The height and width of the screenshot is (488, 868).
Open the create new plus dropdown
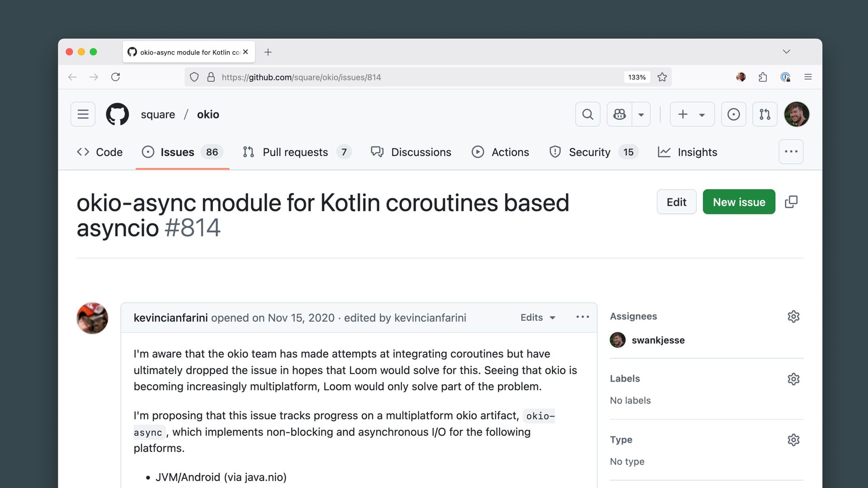pos(692,114)
